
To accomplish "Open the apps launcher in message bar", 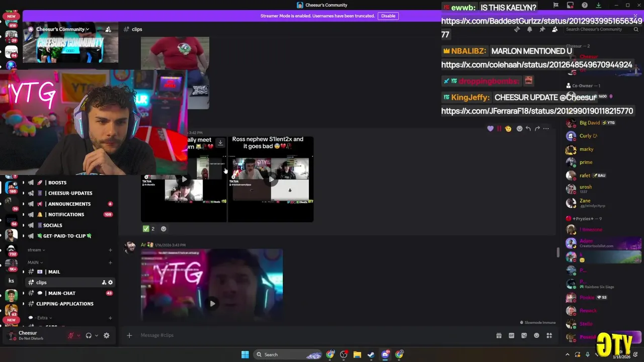I will pos(549,335).
